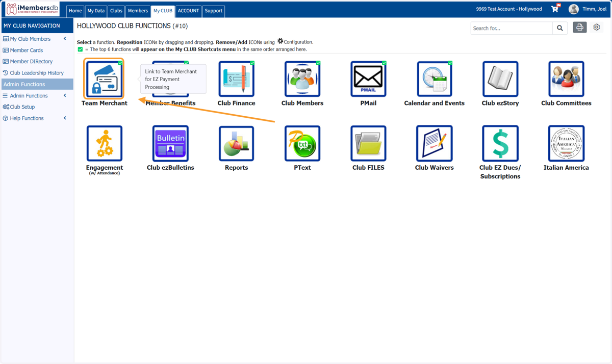Click the user avatar icon
Image resolution: width=612 pixels, height=364 pixels.
point(574,9)
